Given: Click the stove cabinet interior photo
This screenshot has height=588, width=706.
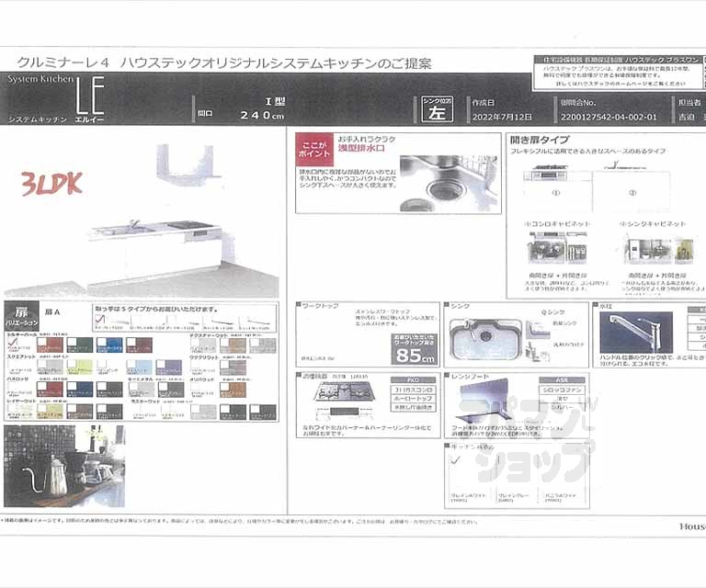Looking at the screenshot, I should pyautogui.click(x=558, y=248).
